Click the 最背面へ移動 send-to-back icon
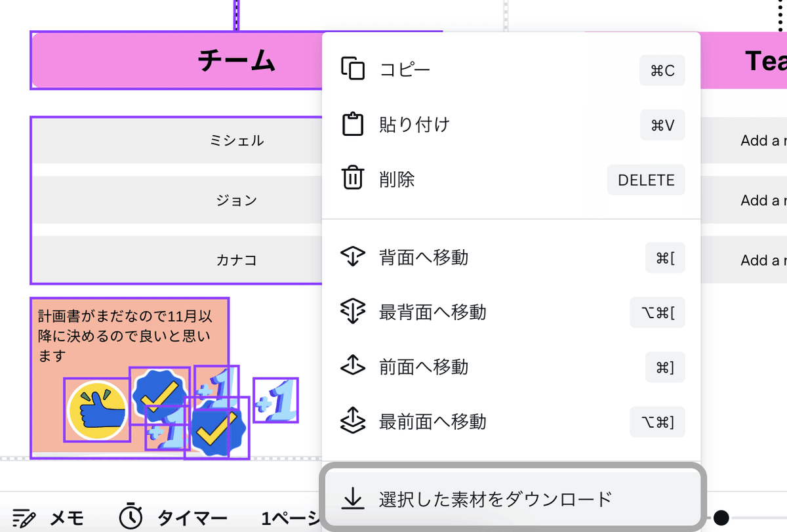787x532 pixels. 353,312
